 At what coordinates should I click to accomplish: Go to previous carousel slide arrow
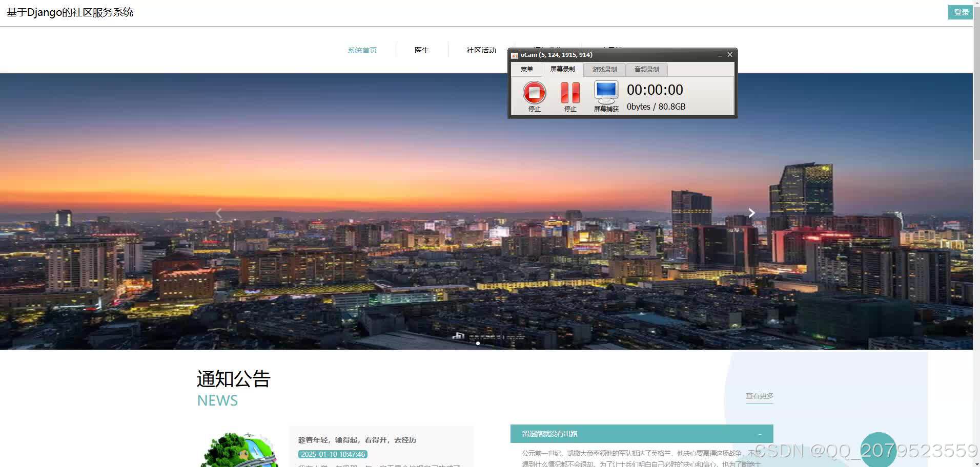pyautogui.click(x=219, y=213)
